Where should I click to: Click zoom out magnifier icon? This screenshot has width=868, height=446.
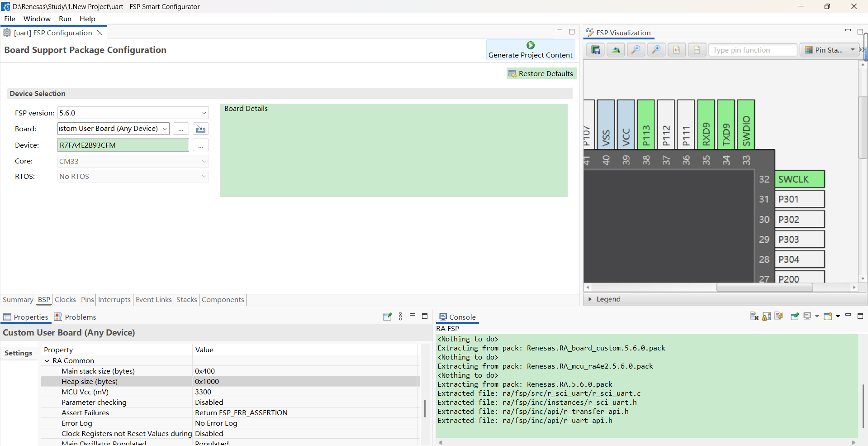tap(636, 50)
